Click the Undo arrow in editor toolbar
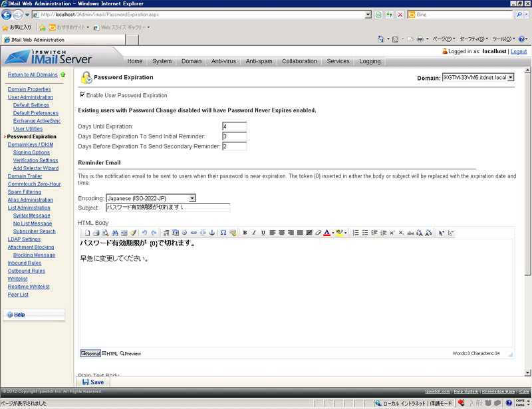This screenshot has height=409, width=532. coord(144,233)
